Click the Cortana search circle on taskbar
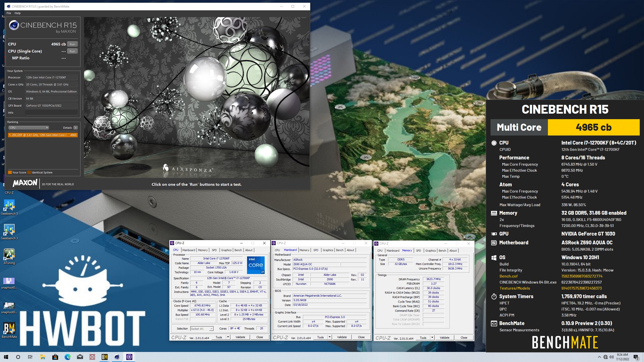This screenshot has width=644, height=362. coord(18,357)
